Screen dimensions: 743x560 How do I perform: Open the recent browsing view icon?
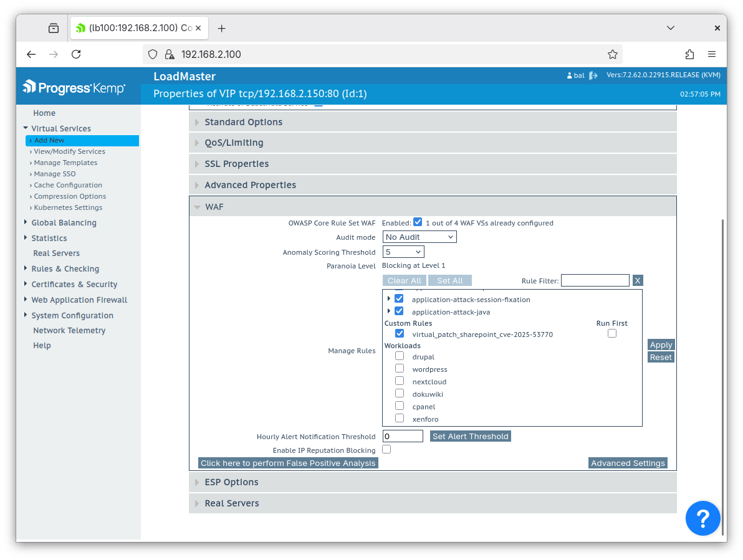pyautogui.click(x=54, y=29)
